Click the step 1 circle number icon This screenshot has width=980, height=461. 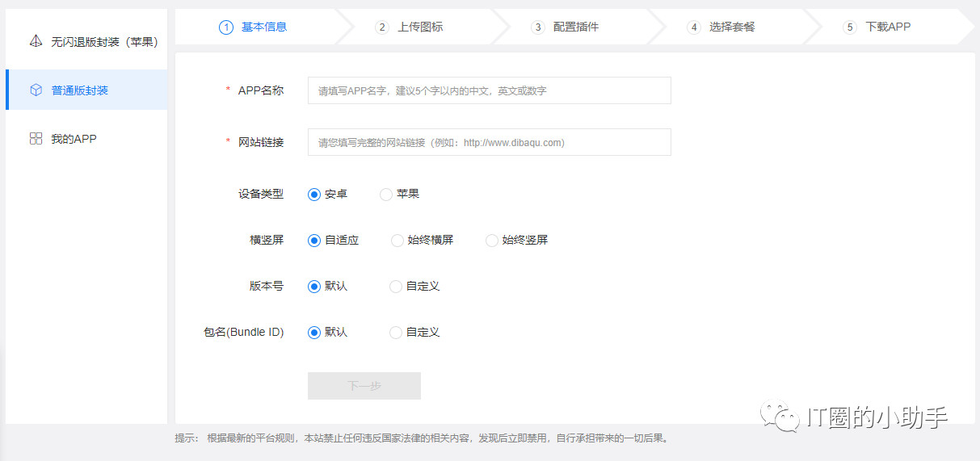pyautogui.click(x=225, y=27)
